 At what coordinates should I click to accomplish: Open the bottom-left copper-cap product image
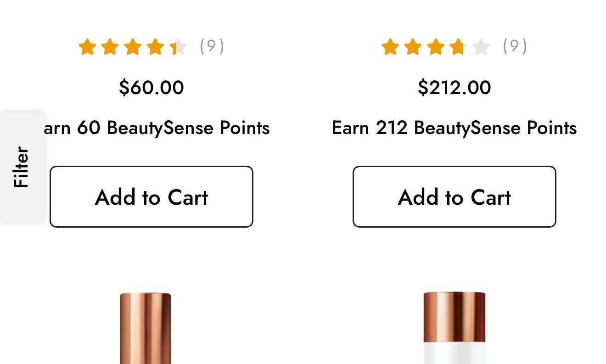pos(146,328)
